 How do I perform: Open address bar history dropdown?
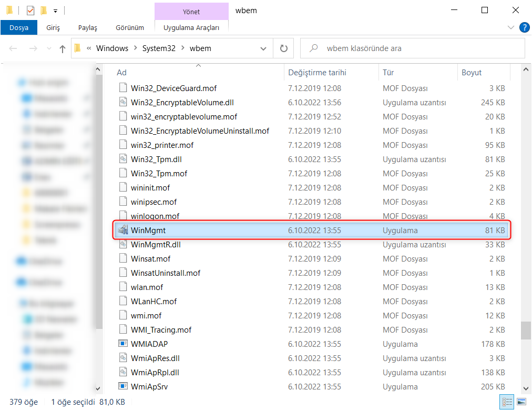263,48
